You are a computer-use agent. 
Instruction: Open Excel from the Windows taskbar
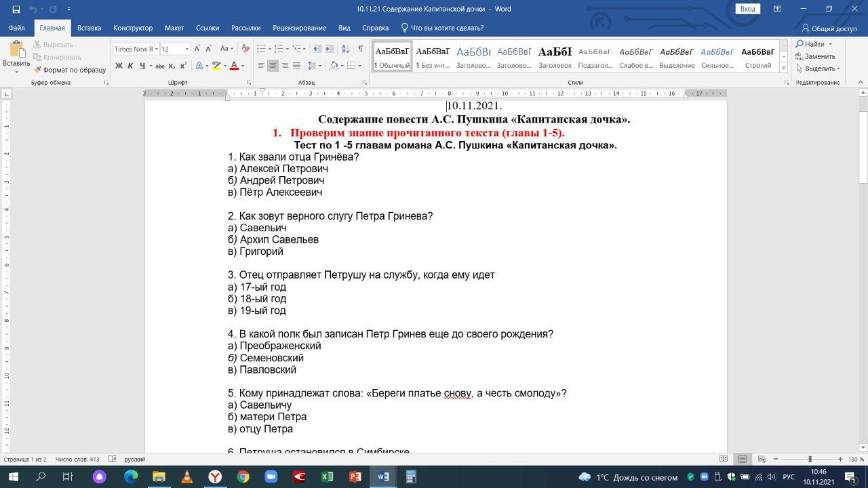327,476
